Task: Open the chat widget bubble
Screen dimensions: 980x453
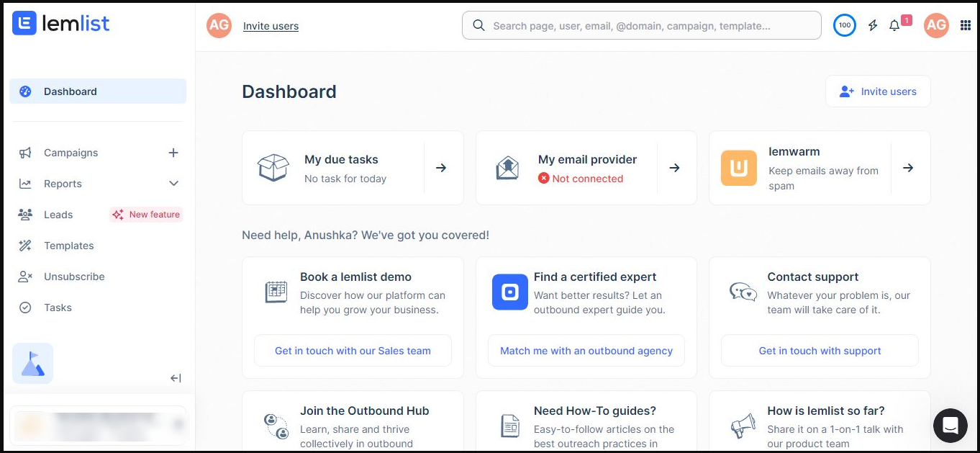Action: tap(950, 426)
